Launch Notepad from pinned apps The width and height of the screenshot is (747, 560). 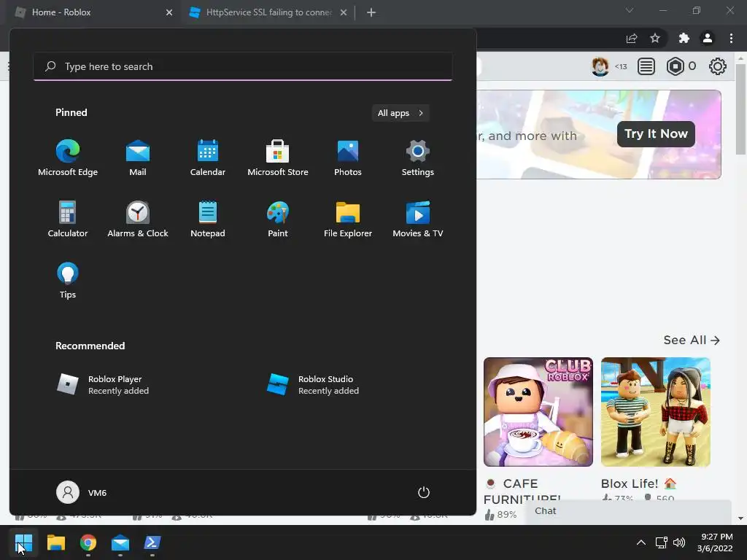[208, 219]
